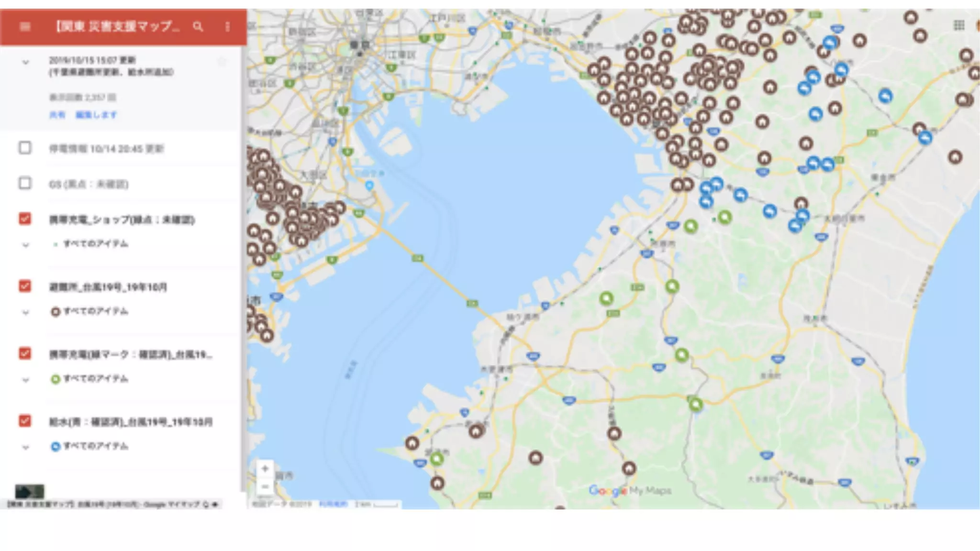Click the 編集します edit link
This screenshot has height=551, width=980.
tap(96, 115)
